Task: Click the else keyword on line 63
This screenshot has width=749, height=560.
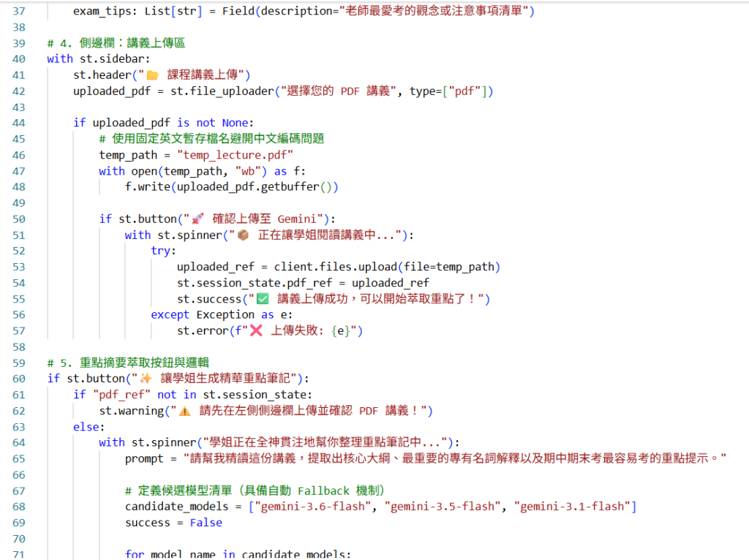Action: coord(86,427)
